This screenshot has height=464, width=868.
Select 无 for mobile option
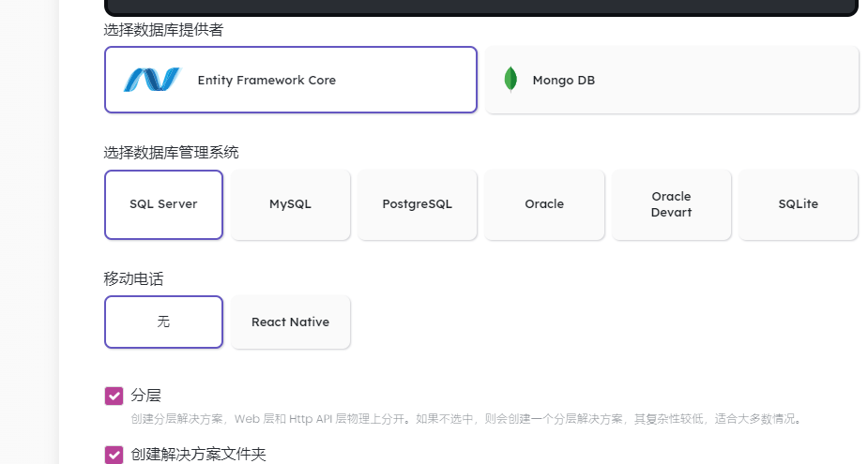pyautogui.click(x=164, y=322)
